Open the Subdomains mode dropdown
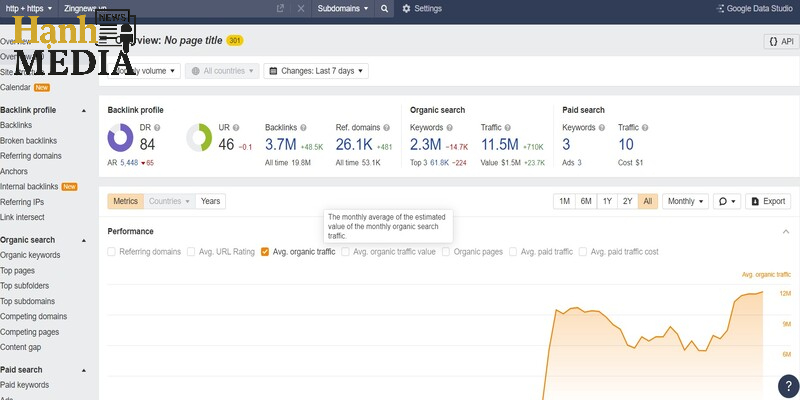This screenshot has height=400, width=800. tap(343, 9)
